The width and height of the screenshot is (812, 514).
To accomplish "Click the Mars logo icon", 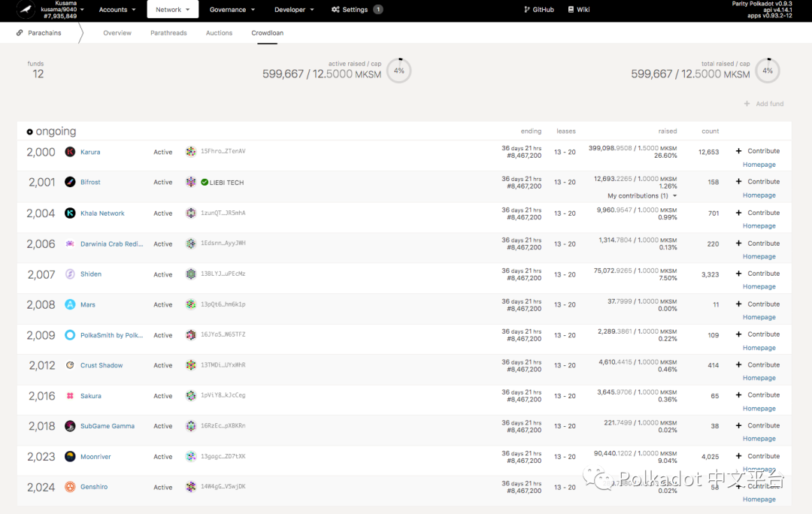I will coord(70,304).
